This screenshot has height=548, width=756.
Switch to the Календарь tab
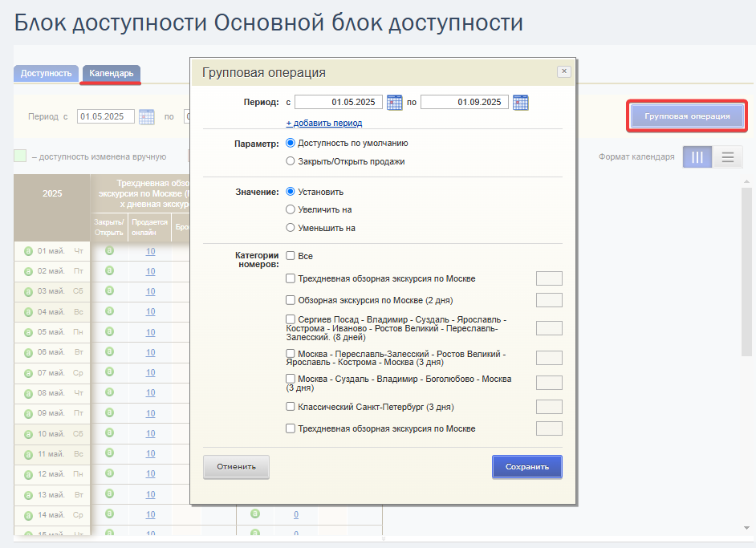(x=112, y=73)
